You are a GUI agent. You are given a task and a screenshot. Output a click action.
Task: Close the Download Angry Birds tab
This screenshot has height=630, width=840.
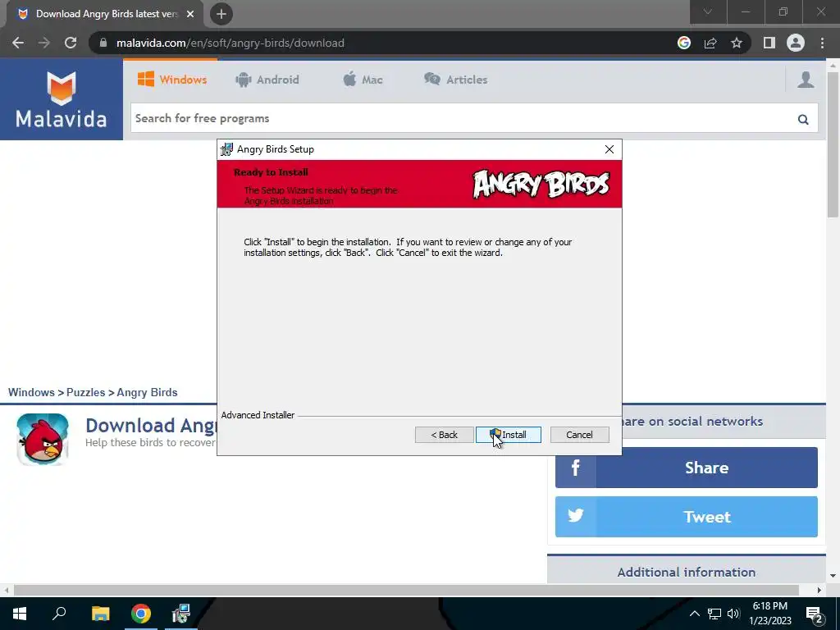click(x=190, y=14)
